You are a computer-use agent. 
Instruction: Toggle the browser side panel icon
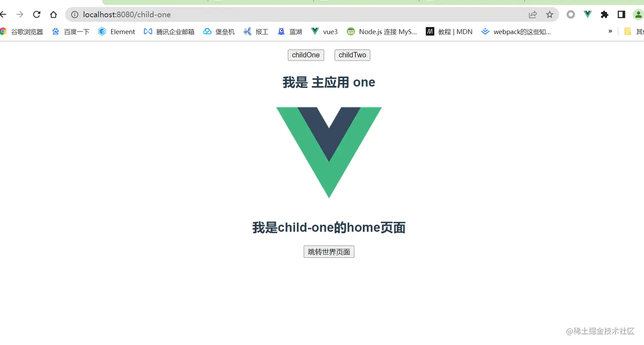coord(621,14)
